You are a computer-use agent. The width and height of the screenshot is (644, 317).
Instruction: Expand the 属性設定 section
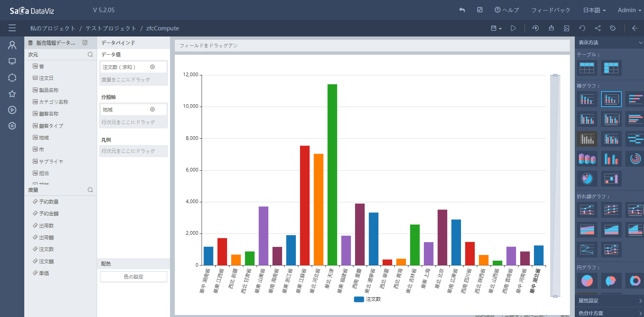pos(610,301)
